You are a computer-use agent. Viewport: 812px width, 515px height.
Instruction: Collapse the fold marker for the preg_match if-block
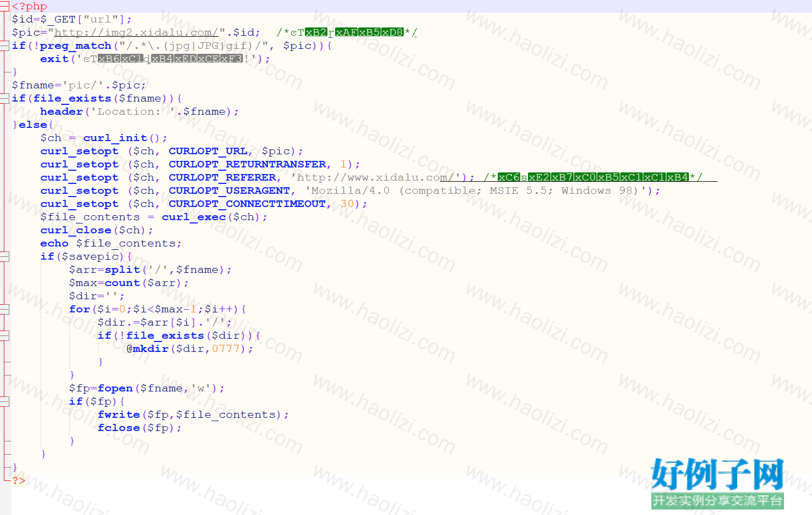click(4, 46)
